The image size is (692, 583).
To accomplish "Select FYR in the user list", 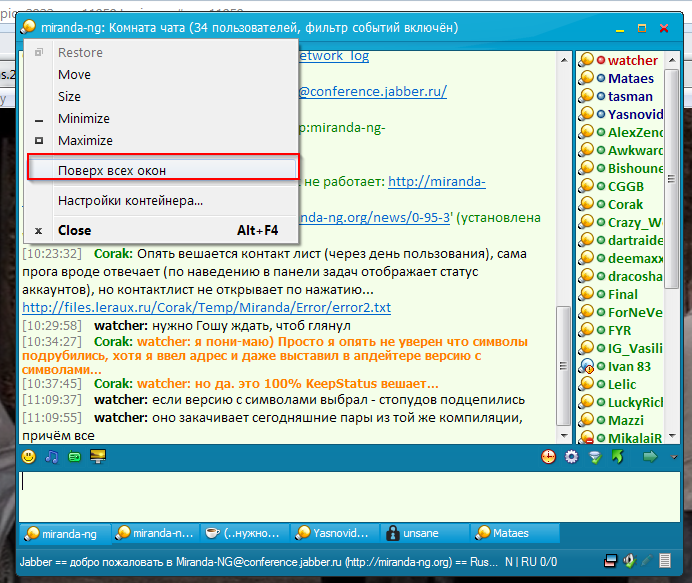I will pyautogui.click(x=620, y=330).
